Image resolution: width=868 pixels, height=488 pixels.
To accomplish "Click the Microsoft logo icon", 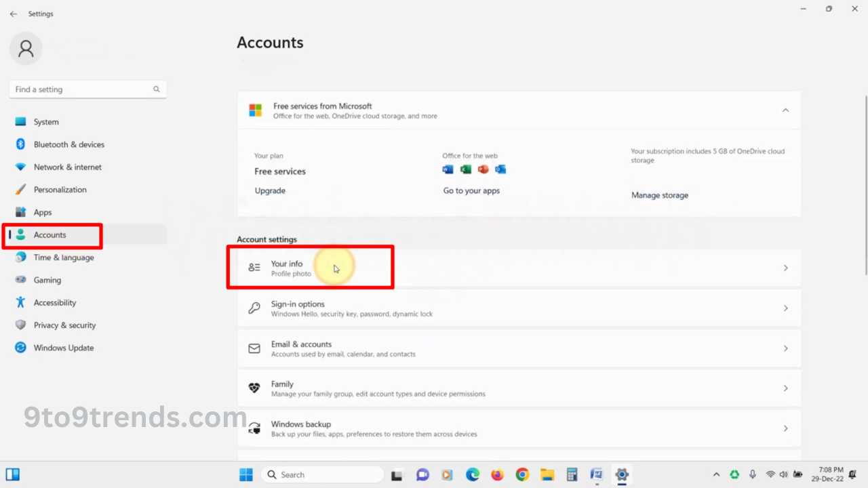I will (256, 110).
